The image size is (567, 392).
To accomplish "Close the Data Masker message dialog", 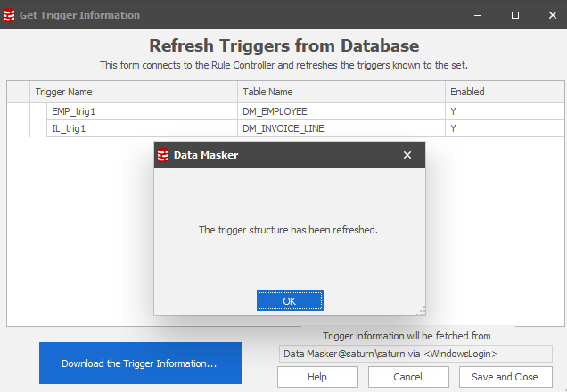I will point(407,155).
